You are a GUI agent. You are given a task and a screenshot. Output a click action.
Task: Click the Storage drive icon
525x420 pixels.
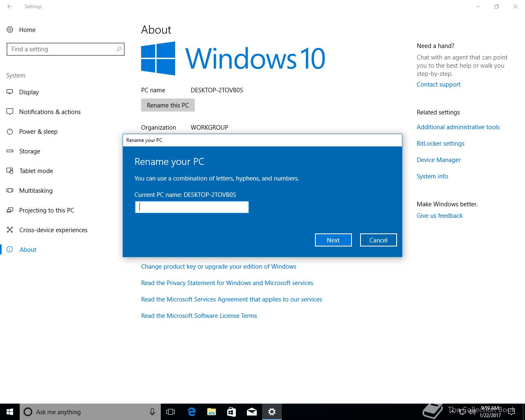(10, 151)
